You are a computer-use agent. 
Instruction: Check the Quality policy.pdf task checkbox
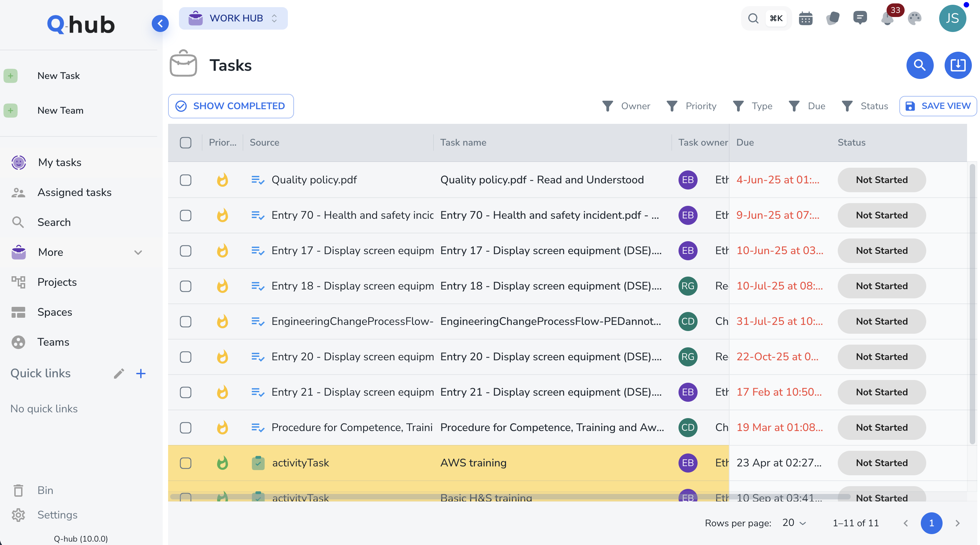186,180
